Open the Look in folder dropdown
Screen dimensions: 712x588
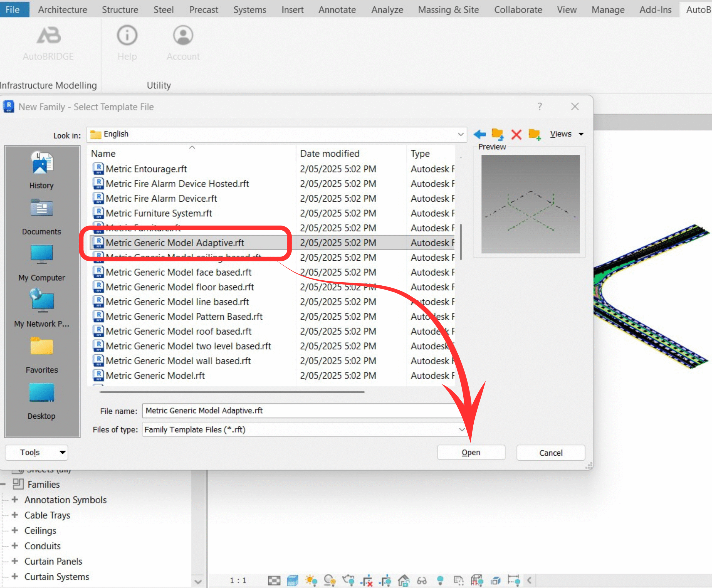(x=460, y=134)
